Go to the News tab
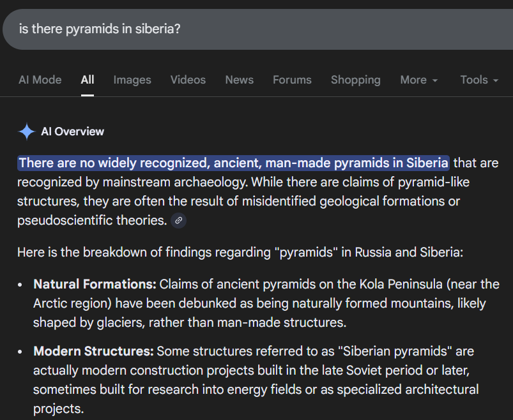The width and height of the screenshot is (513, 420). pyautogui.click(x=239, y=80)
